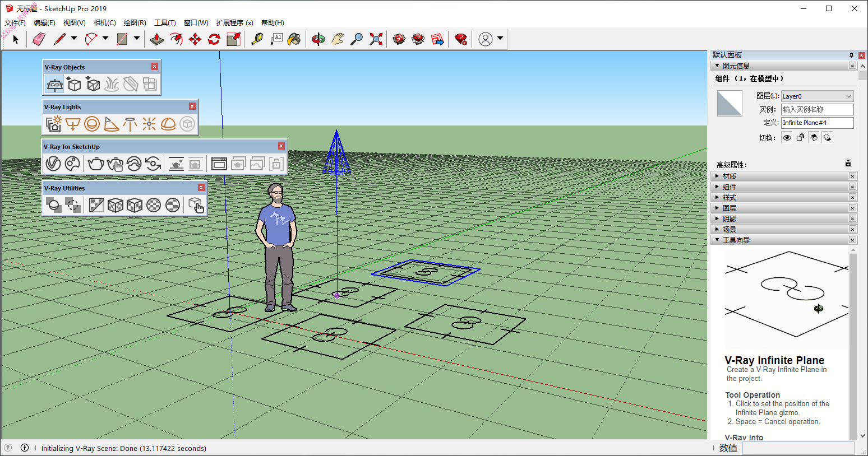Image resolution: width=868 pixels, height=456 pixels.
Task: Open the 相机(C) menu
Action: (x=105, y=23)
